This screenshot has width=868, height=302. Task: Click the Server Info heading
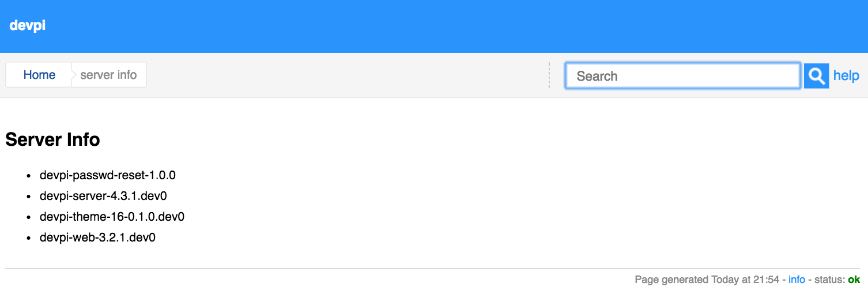click(x=52, y=139)
